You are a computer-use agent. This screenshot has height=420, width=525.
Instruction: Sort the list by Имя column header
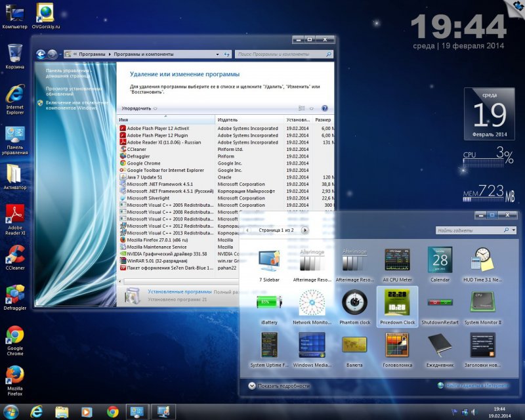166,119
